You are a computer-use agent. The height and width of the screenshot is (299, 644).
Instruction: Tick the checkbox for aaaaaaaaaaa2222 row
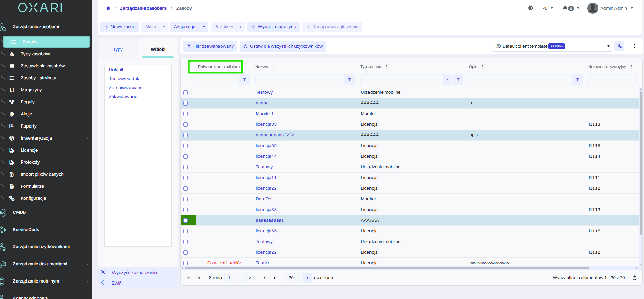[186, 135]
